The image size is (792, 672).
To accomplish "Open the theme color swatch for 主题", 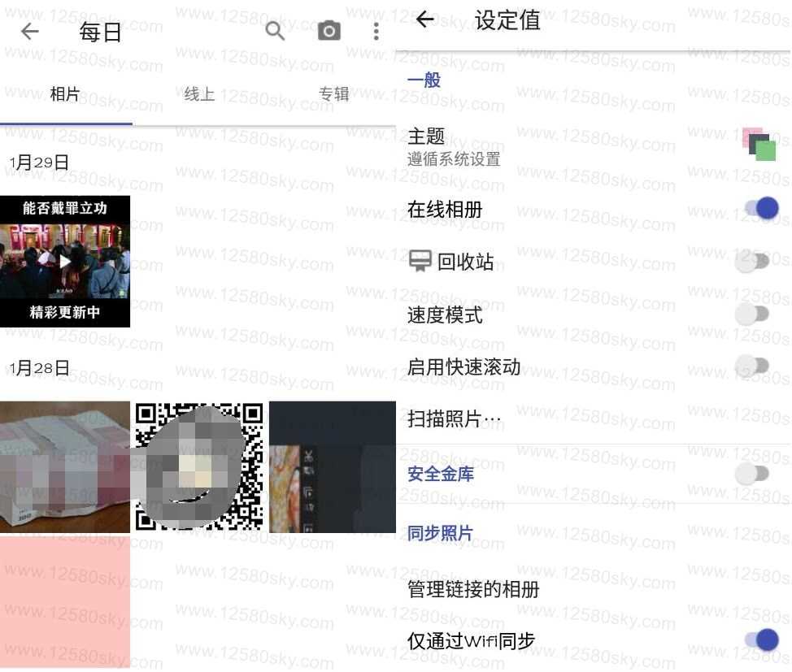I will (759, 145).
